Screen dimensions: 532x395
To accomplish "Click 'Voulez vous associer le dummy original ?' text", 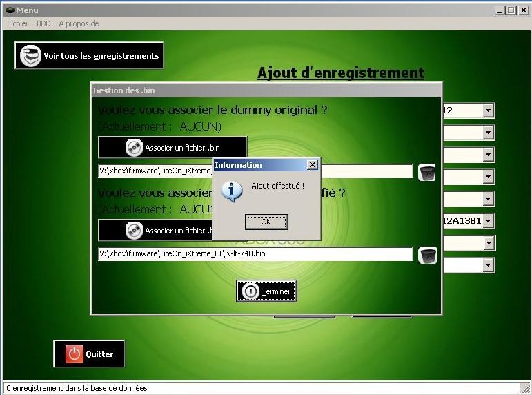I will (213, 110).
